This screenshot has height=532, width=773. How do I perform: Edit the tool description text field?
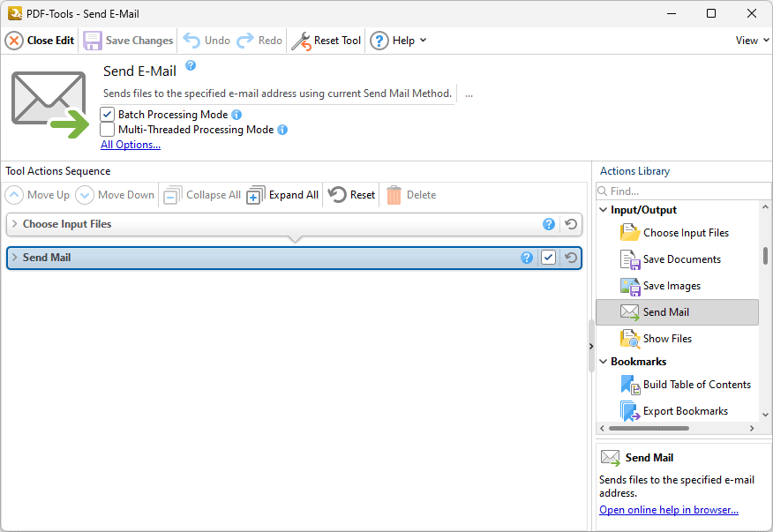point(278,94)
